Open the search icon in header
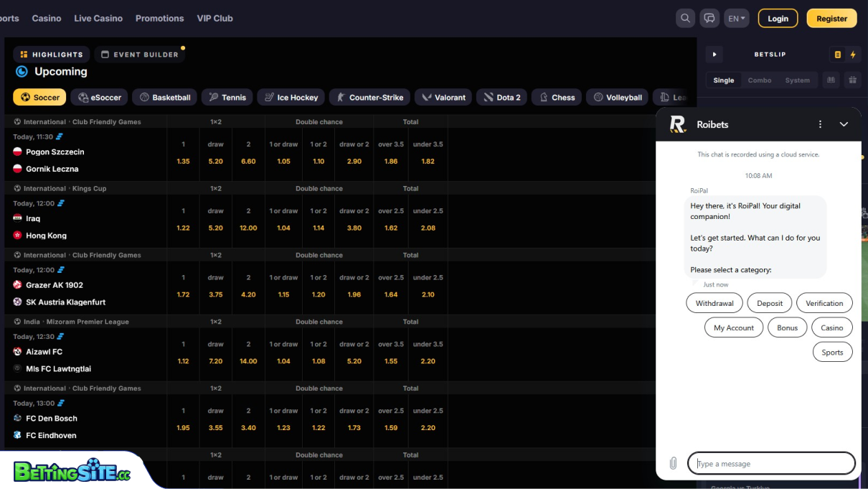Image resolution: width=868 pixels, height=489 pixels. (x=686, y=19)
